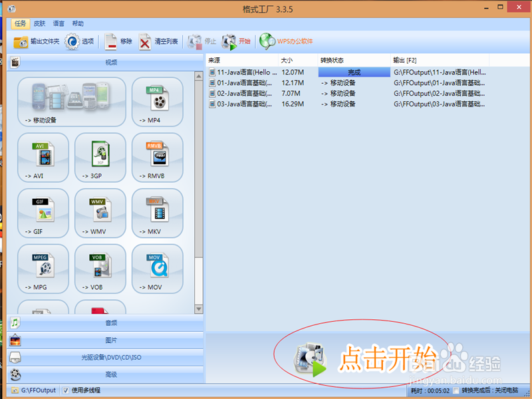Click the G:\FFOutput\11-Java语言 output path
The image size is (532, 399).
click(440, 72)
